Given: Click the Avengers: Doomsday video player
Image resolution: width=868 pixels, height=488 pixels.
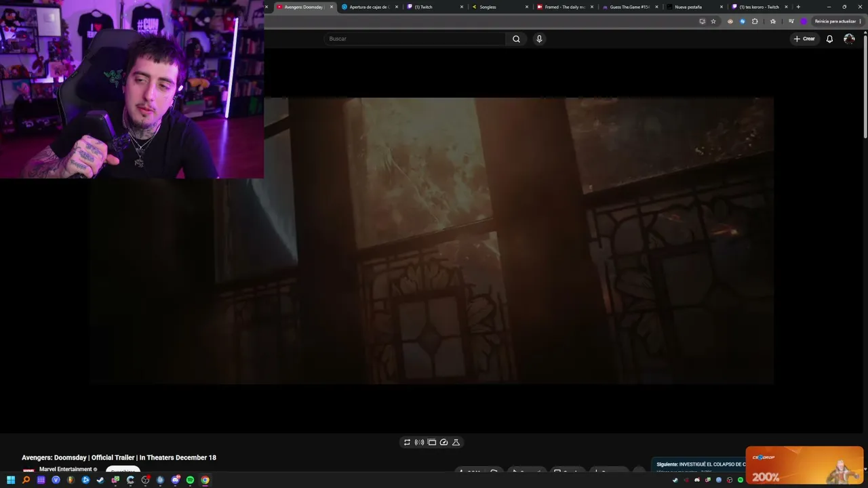Looking at the screenshot, I should pos(431,241).
